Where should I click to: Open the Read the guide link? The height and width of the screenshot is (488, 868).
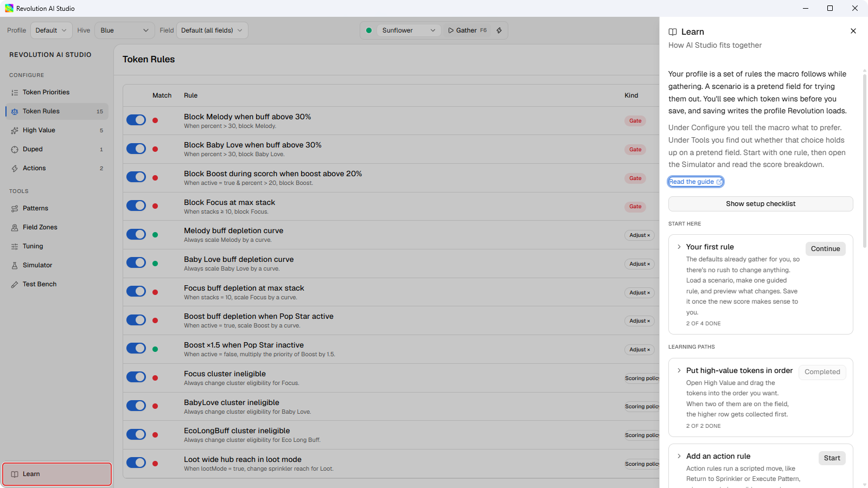695,182
